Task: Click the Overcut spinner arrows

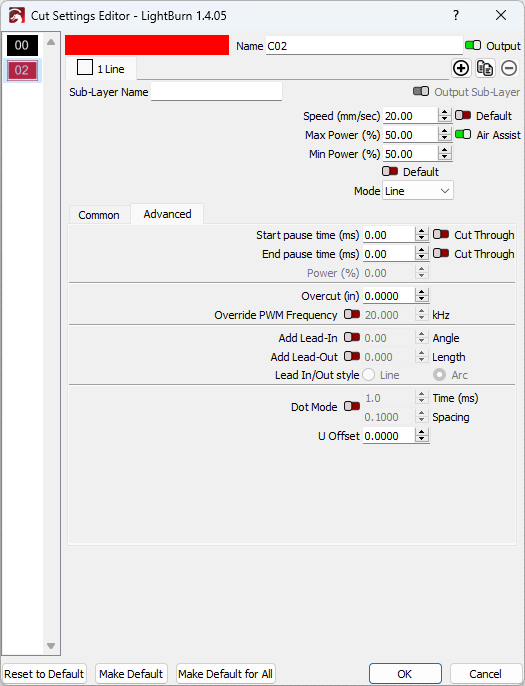Action: 421,296
